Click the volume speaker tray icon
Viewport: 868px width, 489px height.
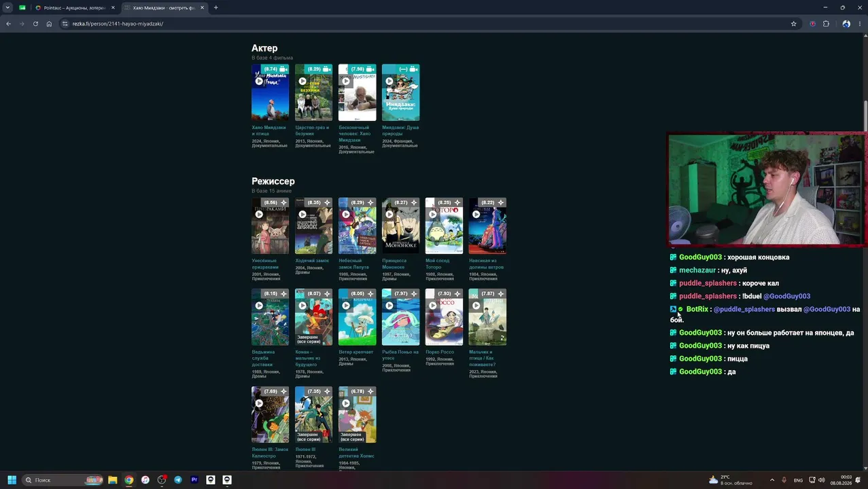[821, 480]
